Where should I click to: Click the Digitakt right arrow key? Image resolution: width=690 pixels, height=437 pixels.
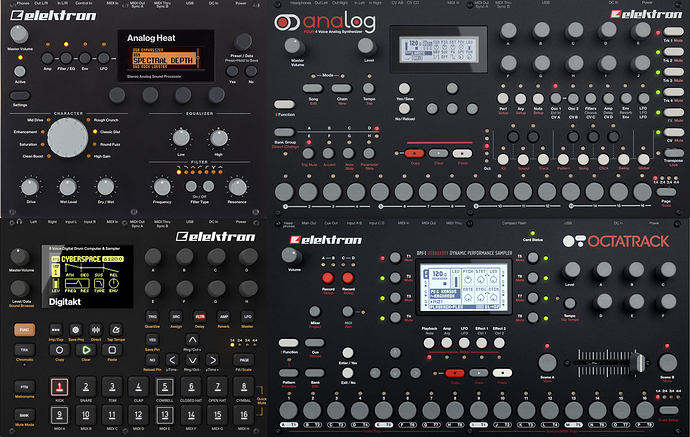click(x=213, y=360)
